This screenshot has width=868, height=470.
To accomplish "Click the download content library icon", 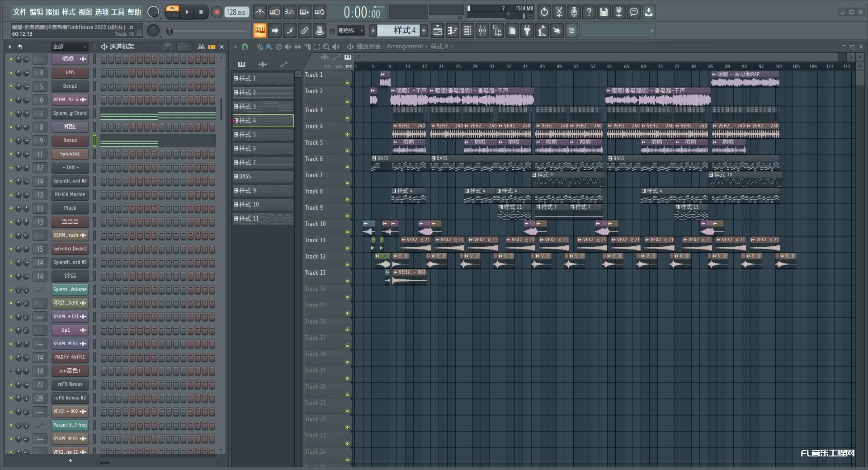I will [649, 12].
